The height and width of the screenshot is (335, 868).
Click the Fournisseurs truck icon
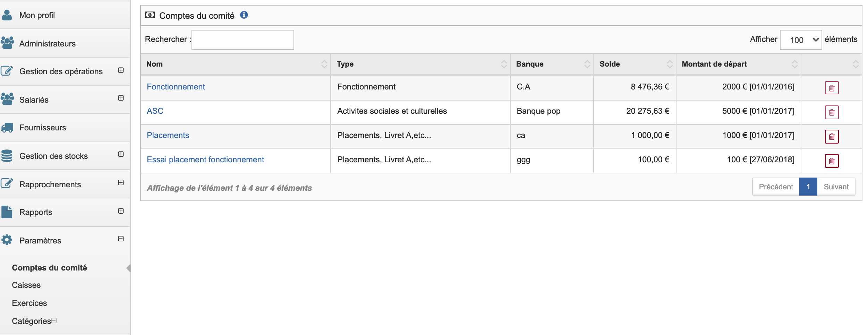point(7,128)
